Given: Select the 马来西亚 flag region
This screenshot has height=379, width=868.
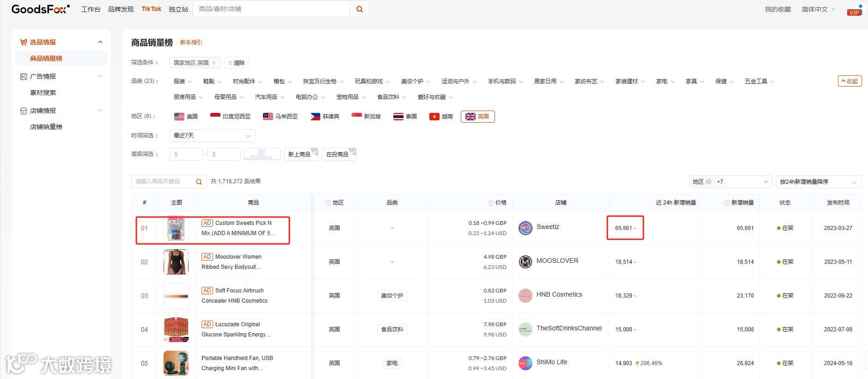Looking at the screenshot, I should 280,117.
